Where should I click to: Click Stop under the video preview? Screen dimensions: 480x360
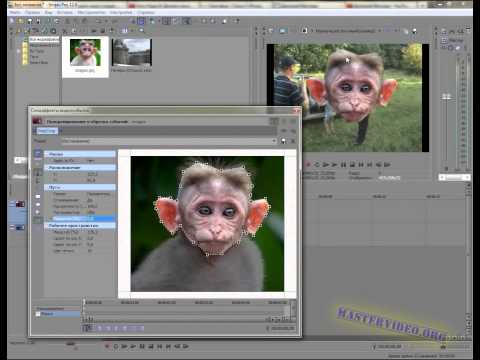352,164
